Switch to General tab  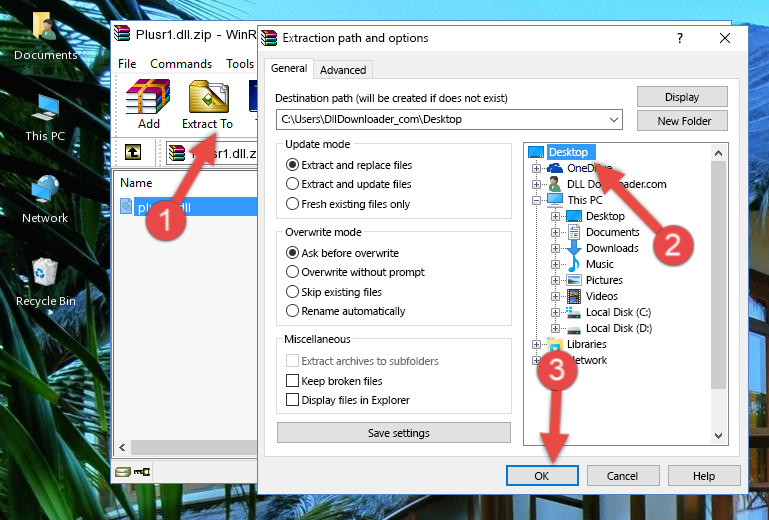tap(289, 68)
